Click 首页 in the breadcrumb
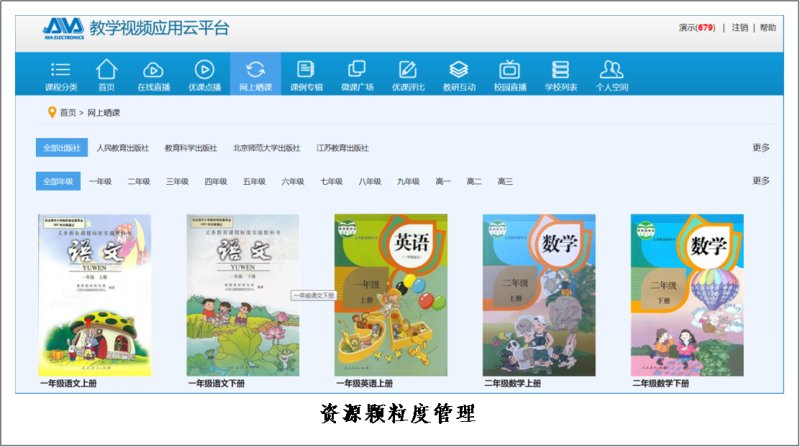 pyautogui.click(x=68, y=113)
